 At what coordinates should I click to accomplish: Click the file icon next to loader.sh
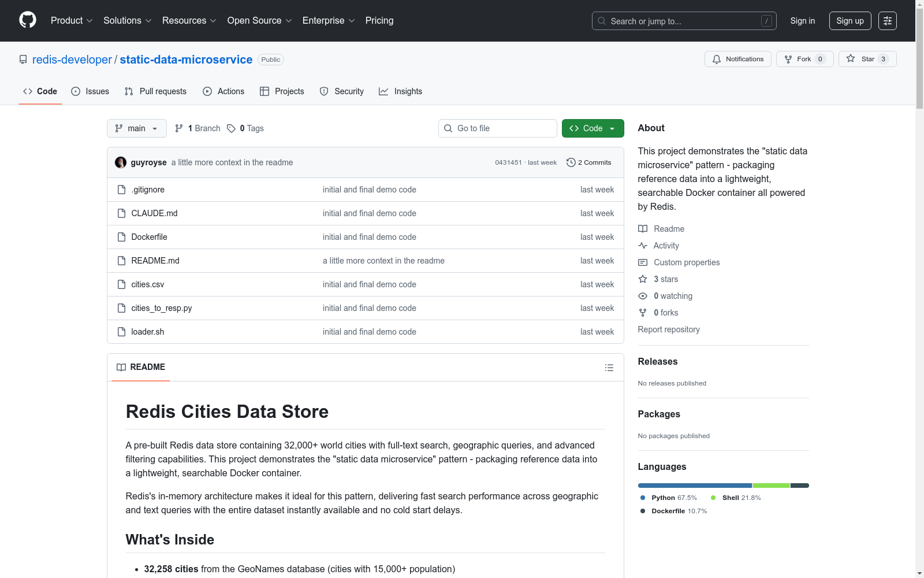(121, 332)
